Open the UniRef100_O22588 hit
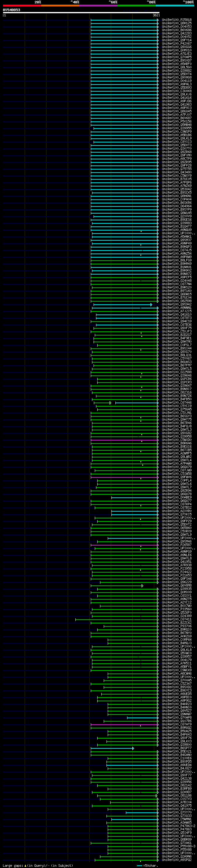The height and width of the screenshot is (868, 197). point(176,372)
